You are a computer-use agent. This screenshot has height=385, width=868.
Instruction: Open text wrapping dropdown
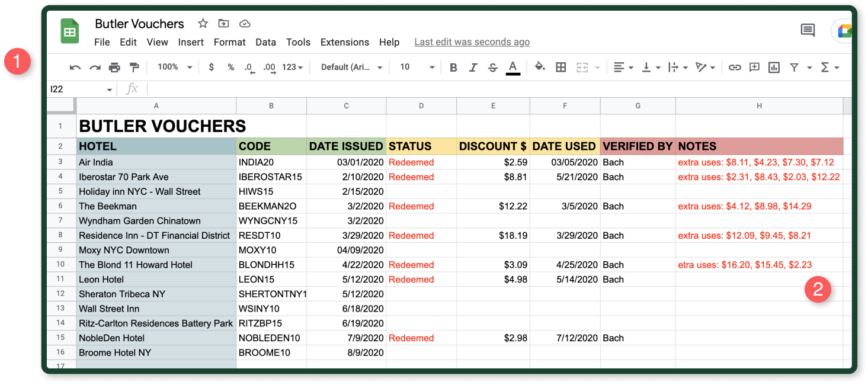pyautogui.click(x=678, y=68)
